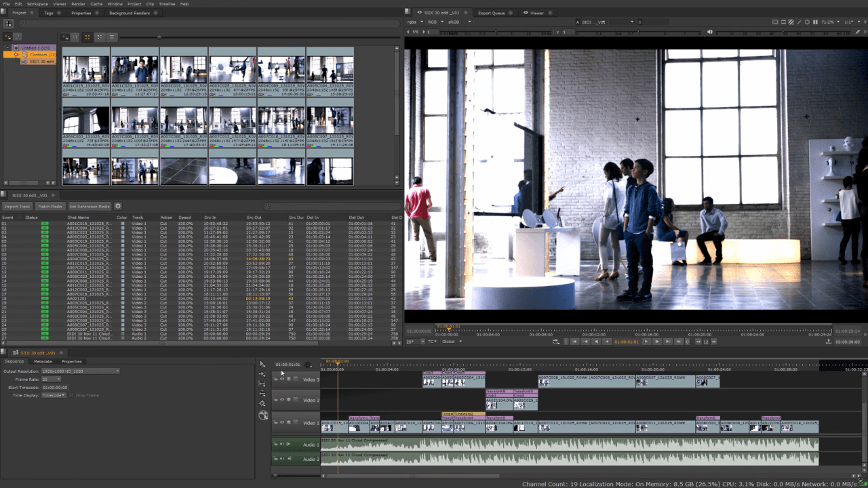Viewport: 868px width, 488px height.
Task: Select the first clip thumbnail A001C015 in bin
Action: 85,70
